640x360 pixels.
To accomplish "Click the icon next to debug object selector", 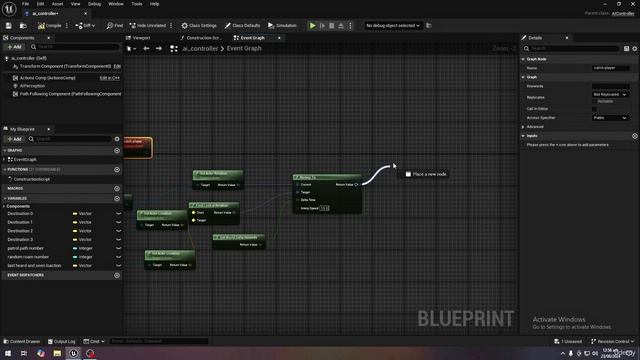I will click(429, 26).
